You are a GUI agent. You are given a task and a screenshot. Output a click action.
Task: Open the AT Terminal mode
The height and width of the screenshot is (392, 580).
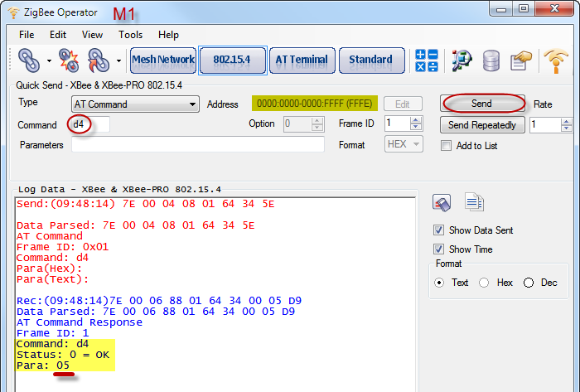[302, 60]
